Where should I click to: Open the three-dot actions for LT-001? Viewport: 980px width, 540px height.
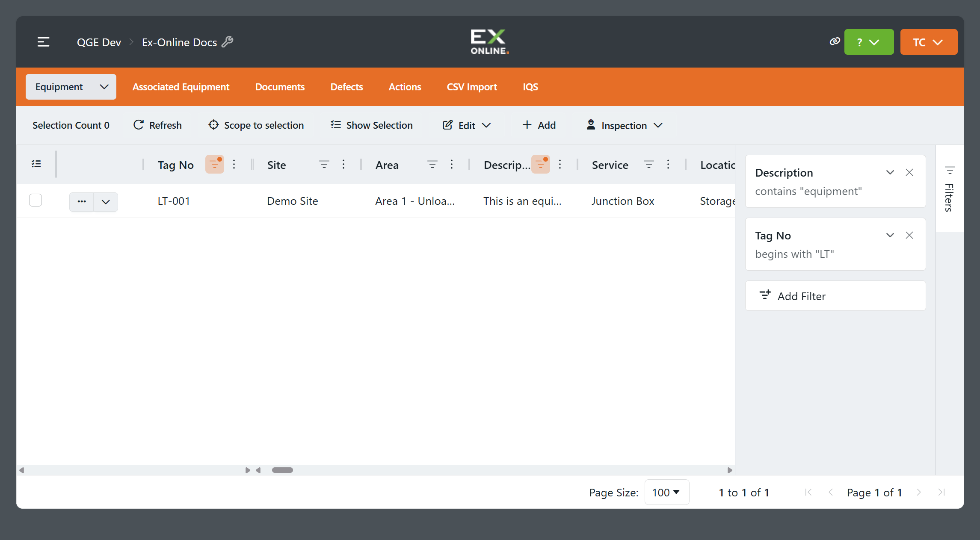(82, 202)
